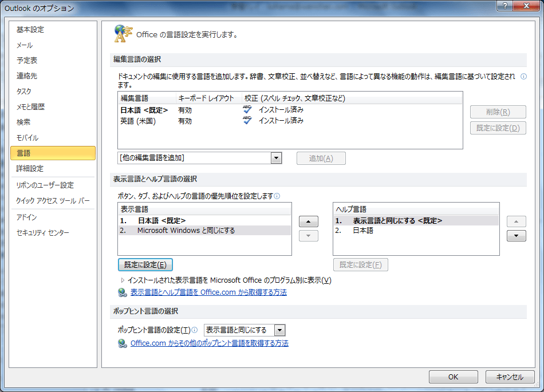Viewport: 544px width, 392px height.
Task: Open the help button in title bar
Action: [x=505, y=6]
